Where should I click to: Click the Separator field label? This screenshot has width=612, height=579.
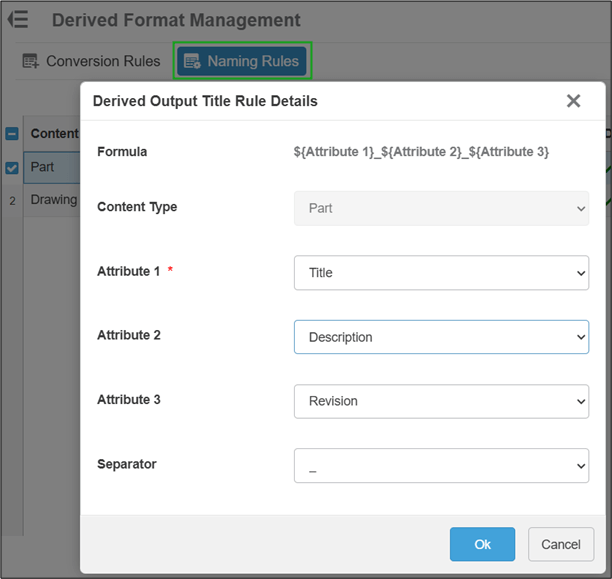click(x=127, y=464)
